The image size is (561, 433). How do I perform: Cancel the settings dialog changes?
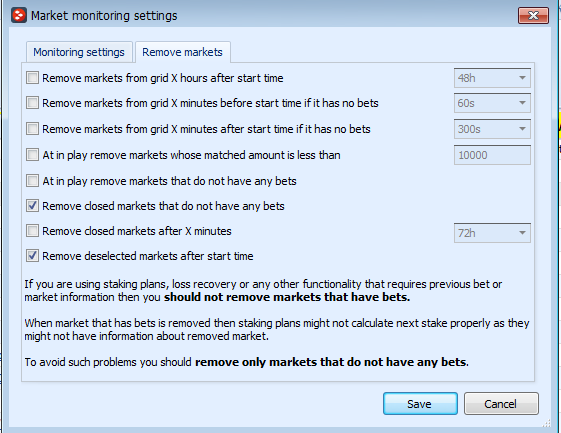[501, 404]
